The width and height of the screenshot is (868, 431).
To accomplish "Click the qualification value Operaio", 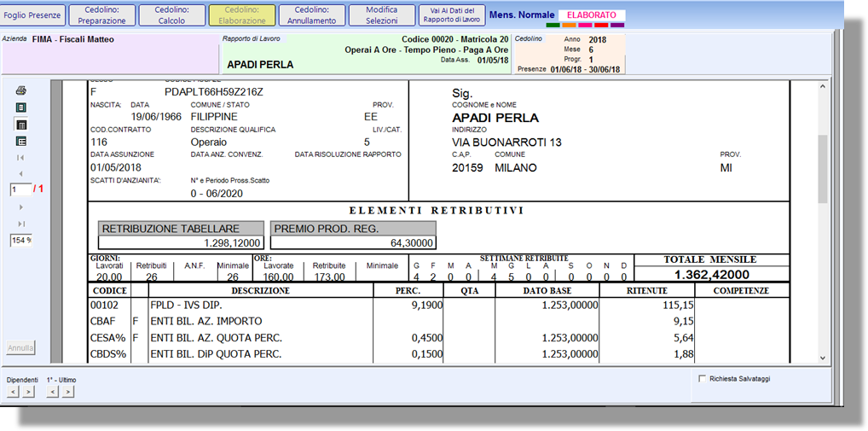I will 209,142.
